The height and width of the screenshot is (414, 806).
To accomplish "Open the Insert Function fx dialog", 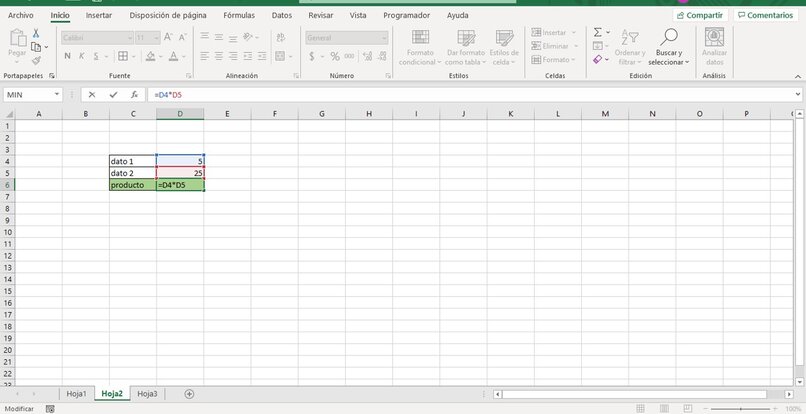I will tap(134, 94).
